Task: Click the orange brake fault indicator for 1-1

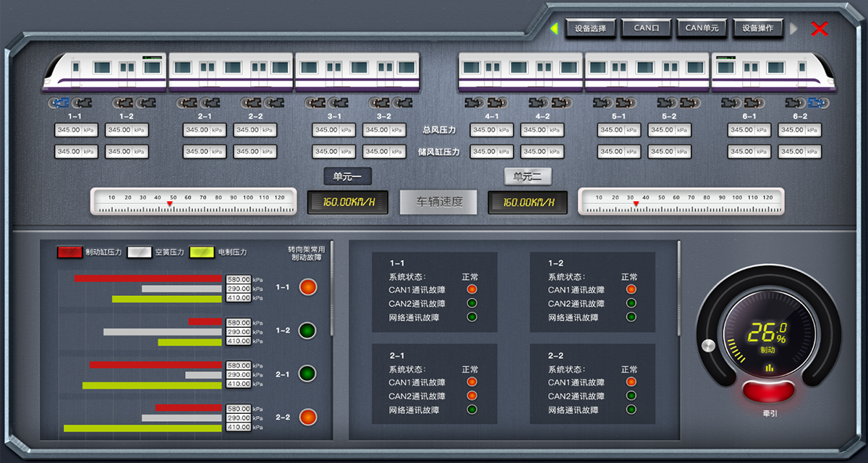Action: click(x=308, y=287)
